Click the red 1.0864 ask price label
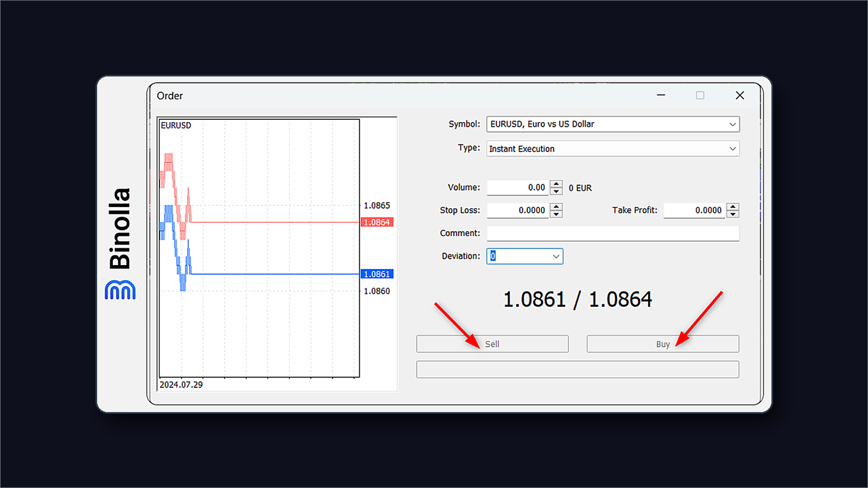868x488 pixels. click(376, 222)
